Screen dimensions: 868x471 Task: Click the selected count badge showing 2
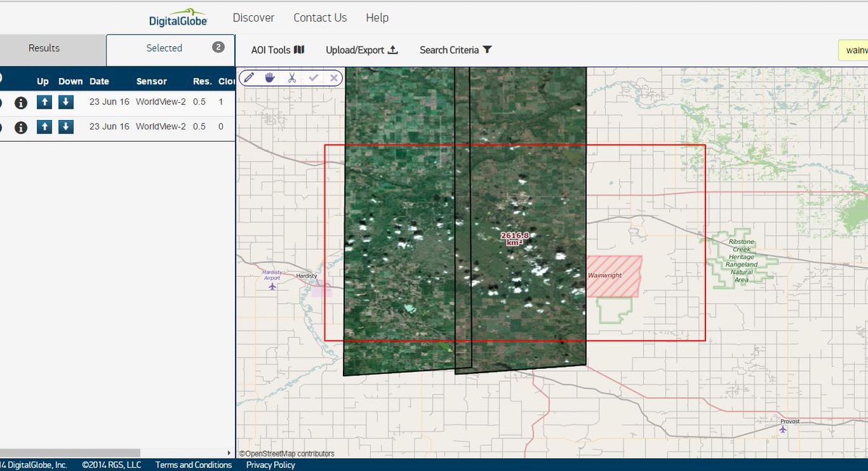click(x=218, y=47)
